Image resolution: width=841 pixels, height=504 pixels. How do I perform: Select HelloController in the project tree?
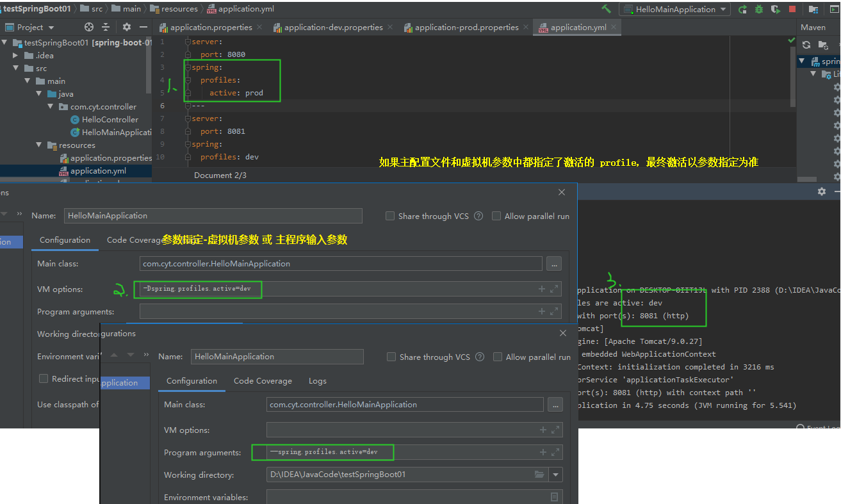coord(110,119)
